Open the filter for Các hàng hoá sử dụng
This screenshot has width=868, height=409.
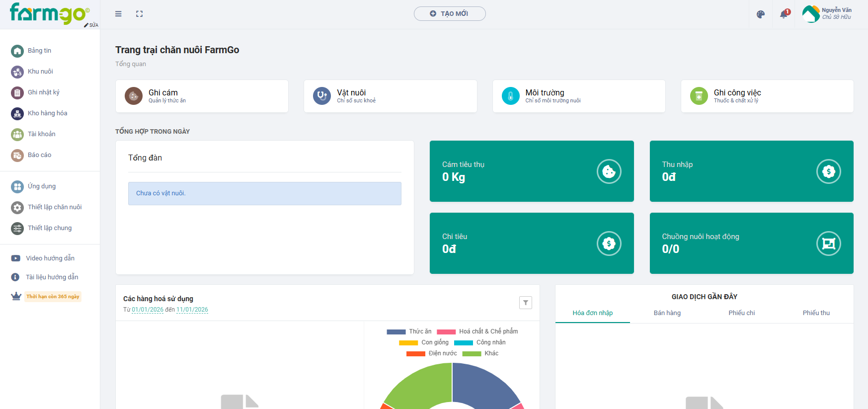525,303
